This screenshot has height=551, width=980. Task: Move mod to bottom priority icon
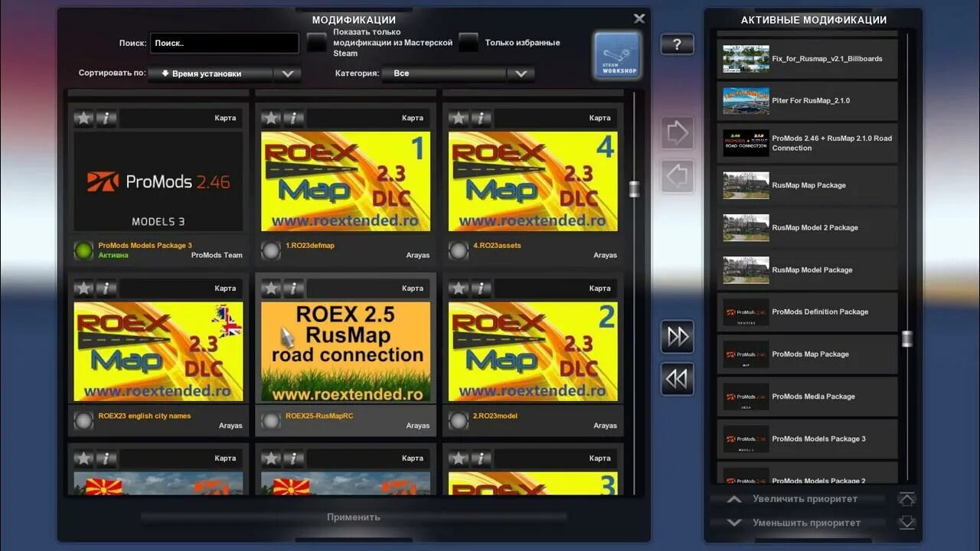tap(906, 523)
